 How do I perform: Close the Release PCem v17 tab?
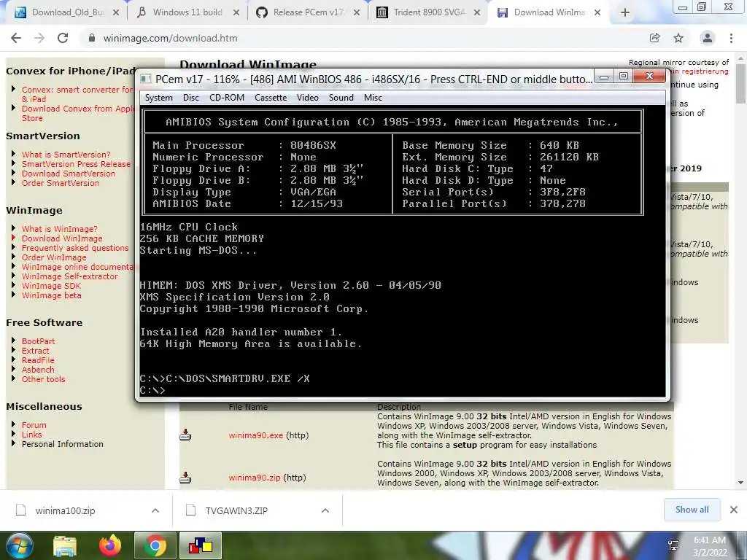(x=356, y=13)
